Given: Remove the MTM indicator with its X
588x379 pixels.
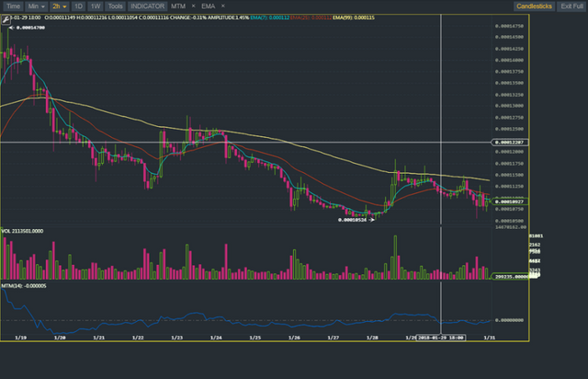Looking at the screenshot, I should (194, 6).
